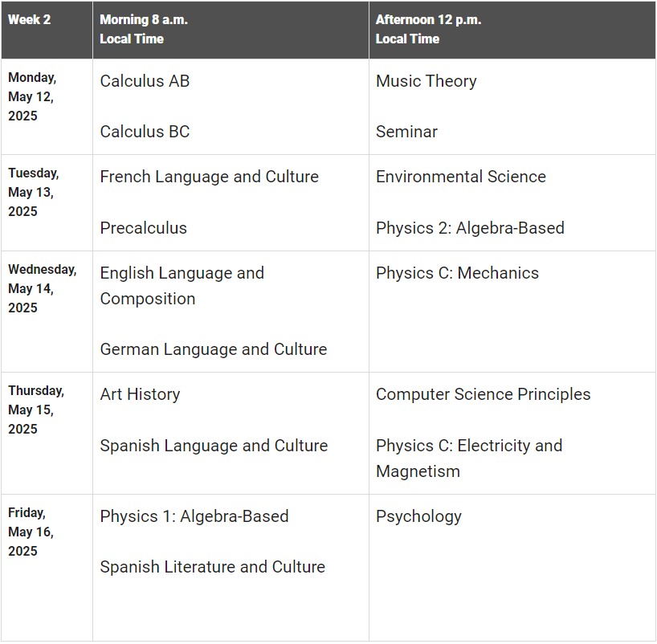
Task: Click the Precalculus exam entry
Action: (x=143, y=228)
